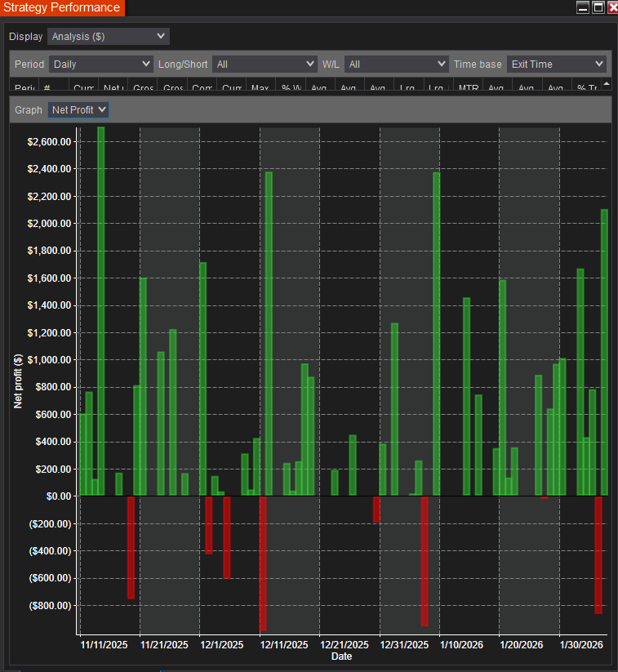Viewport: 618px width, 672px height.
Task: Sort by the Period column header
Action: pos(24,87)
